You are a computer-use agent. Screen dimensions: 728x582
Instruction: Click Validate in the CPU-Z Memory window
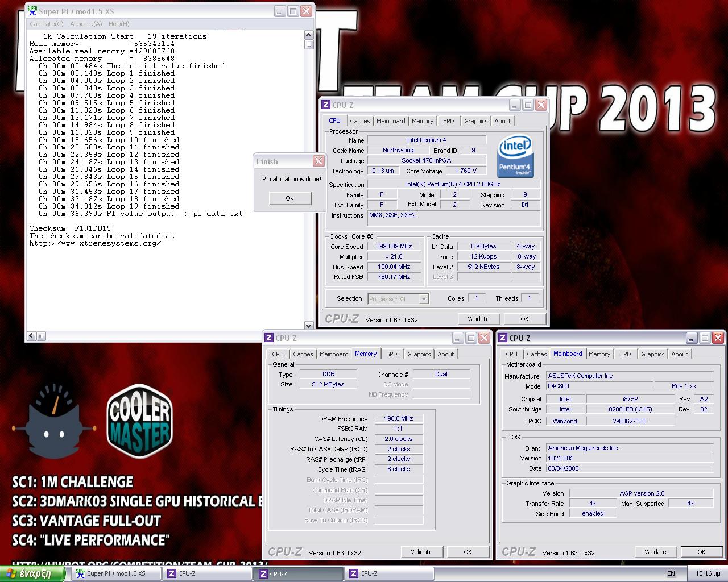421,552
